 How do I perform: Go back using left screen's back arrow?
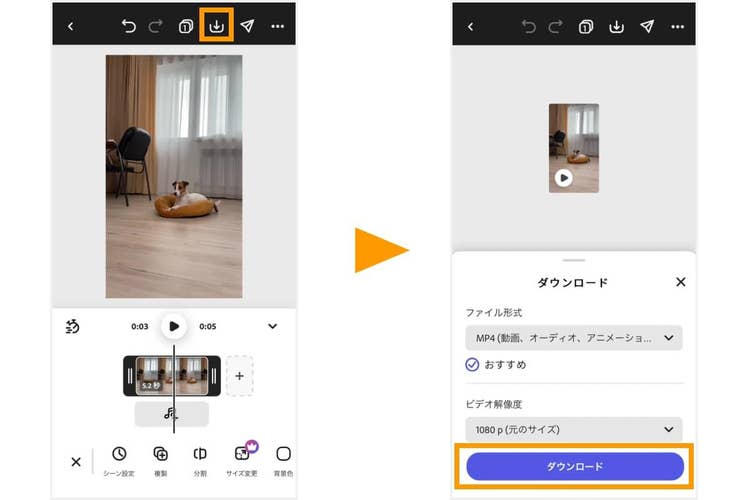[x=71, y=26]
